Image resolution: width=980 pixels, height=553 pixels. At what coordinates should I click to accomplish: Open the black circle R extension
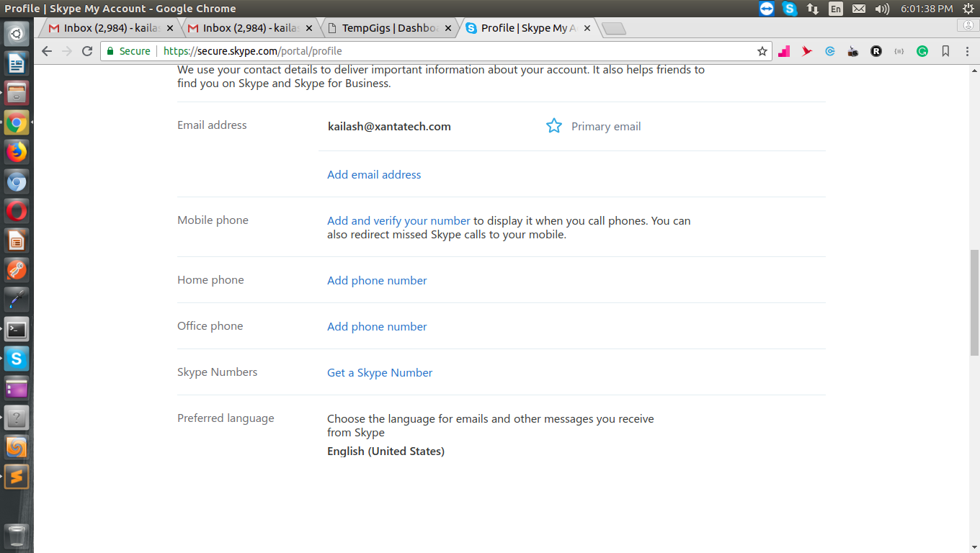pos(876,51)
